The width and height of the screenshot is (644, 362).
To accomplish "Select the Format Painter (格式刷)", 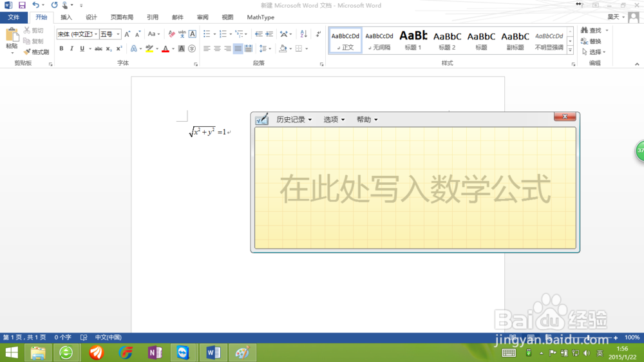I will coord(36,52).
